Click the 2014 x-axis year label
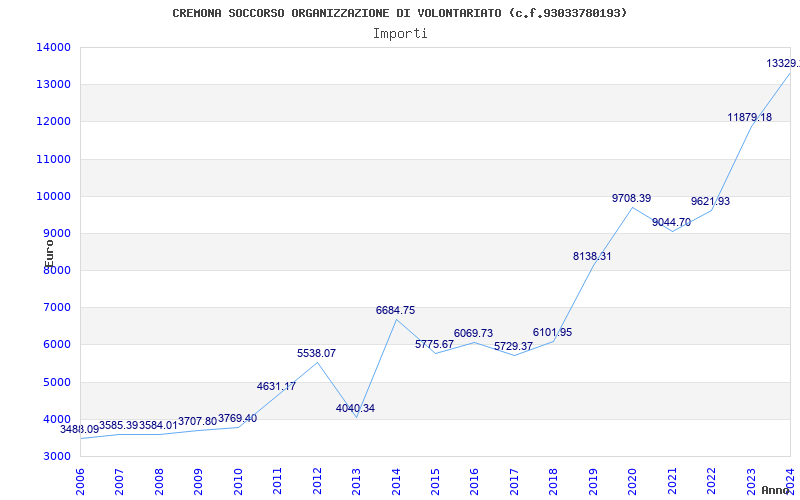800x500 pixels. 396,482
